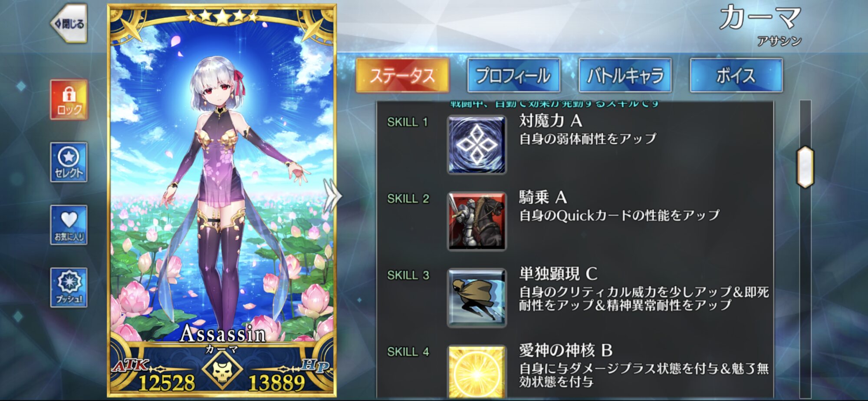Image resolution: width=868 pixels, height=401 pixels.
Task: Click the skill list scrollbar handle
Action: (x=806, y=167)
